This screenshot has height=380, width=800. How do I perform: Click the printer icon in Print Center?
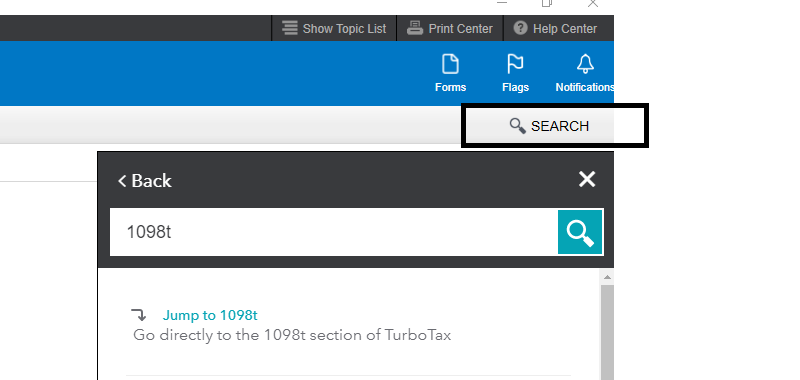pos(415,28)
